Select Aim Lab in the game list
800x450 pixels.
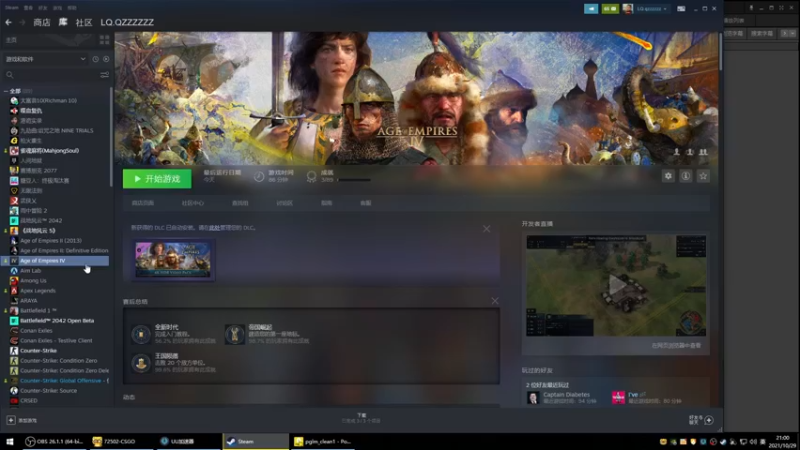pos(31,271)
